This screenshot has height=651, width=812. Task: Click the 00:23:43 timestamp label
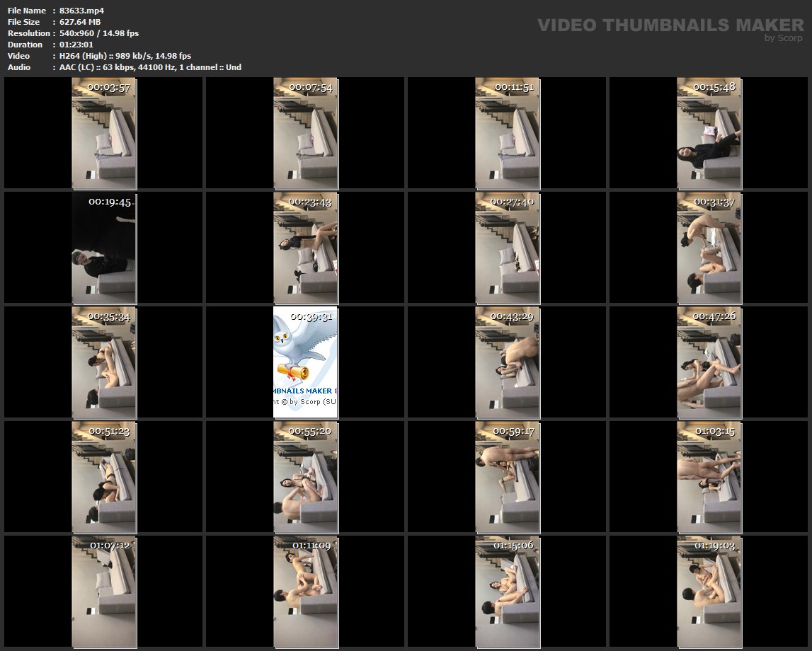310,202
